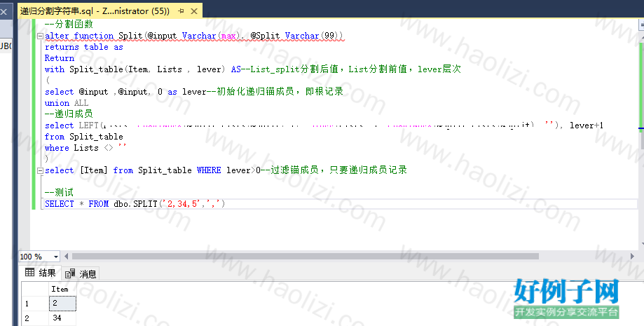
Task: Select result cell with value 2
Action: pyautogui.click(x=62, y=303)
